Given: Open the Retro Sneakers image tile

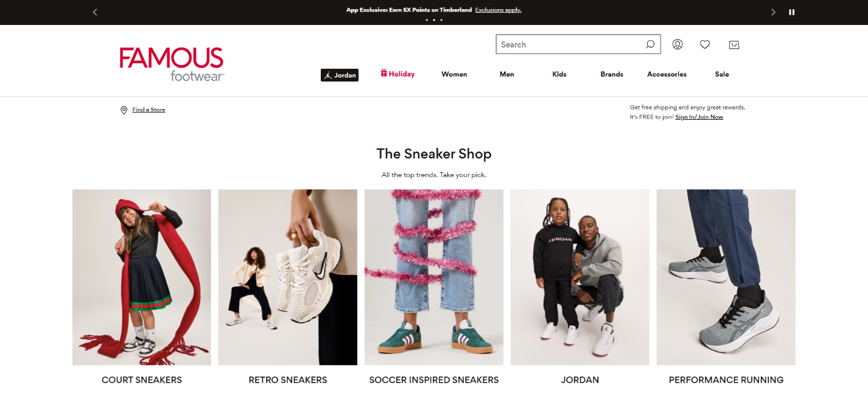Looking at the screenshot, I should click(288, 277).
